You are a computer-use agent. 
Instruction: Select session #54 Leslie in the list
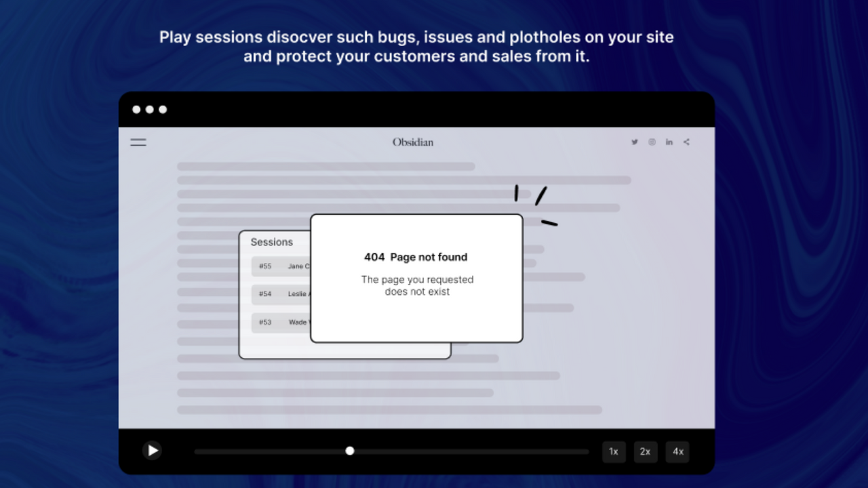(281, 294)
